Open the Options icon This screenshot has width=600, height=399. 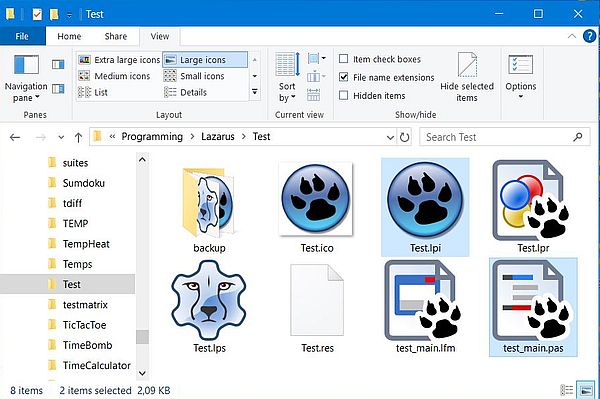[520, 64]
